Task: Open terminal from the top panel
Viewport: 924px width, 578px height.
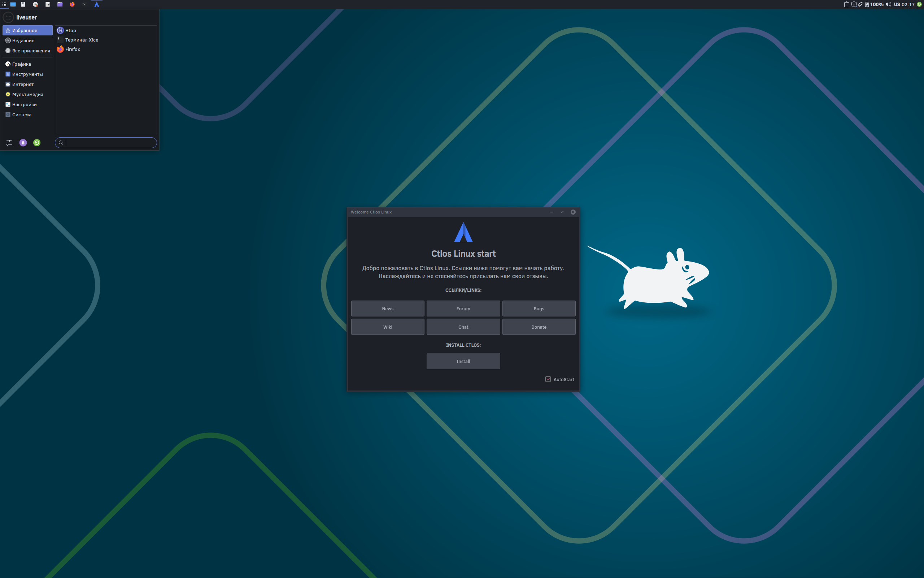Action: (84, 5)
